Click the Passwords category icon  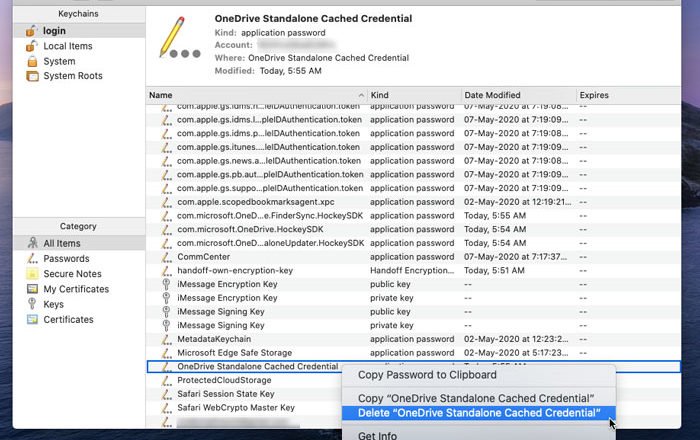pyautogui.click(x=32, y=258)
